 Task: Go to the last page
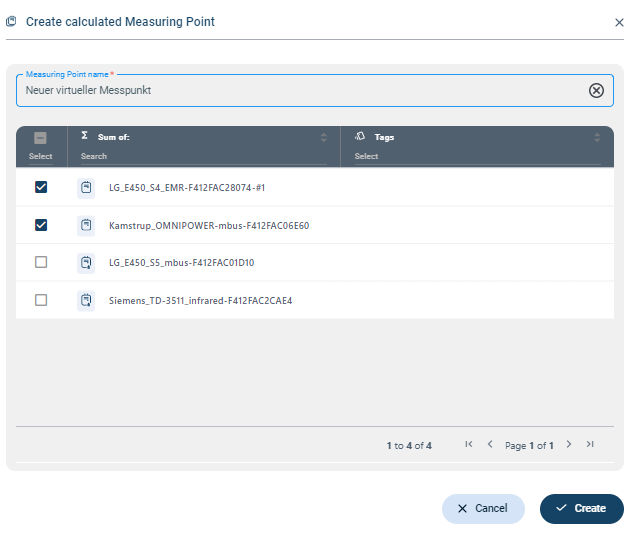pyautogui.click(x=590, y=444)
